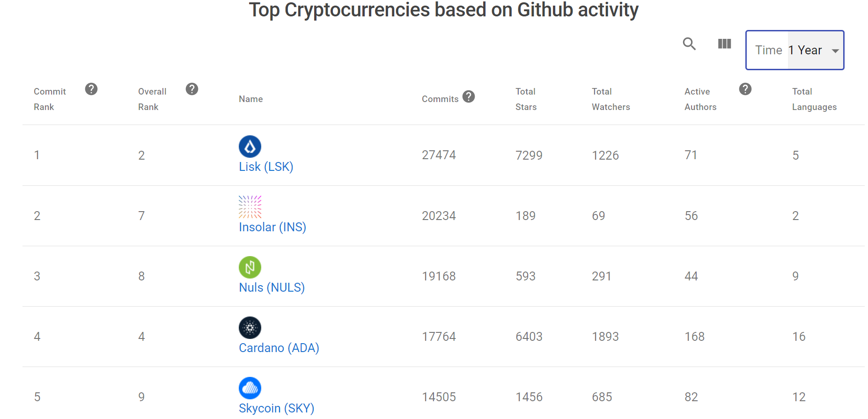Click the Commits help question icon

coord(469,96)
